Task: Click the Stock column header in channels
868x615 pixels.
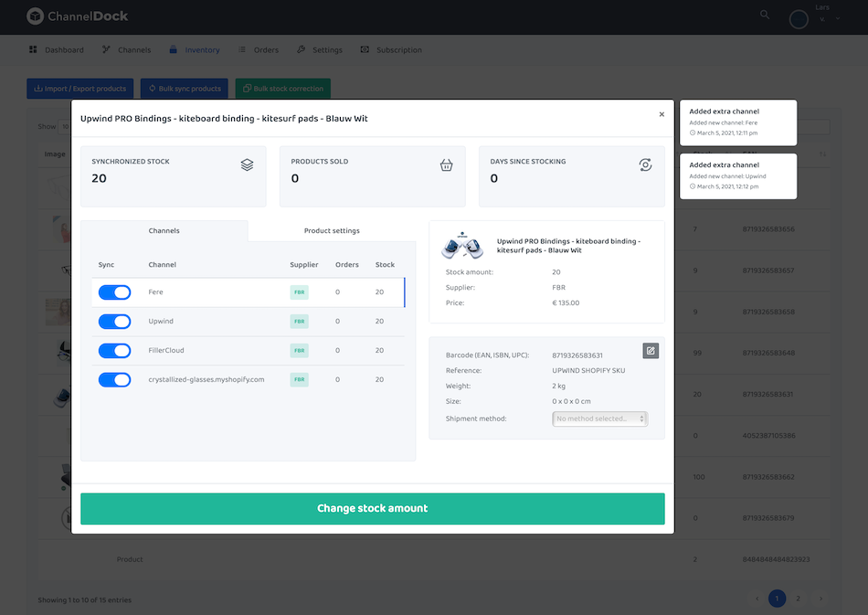Action: coord(385,265)
